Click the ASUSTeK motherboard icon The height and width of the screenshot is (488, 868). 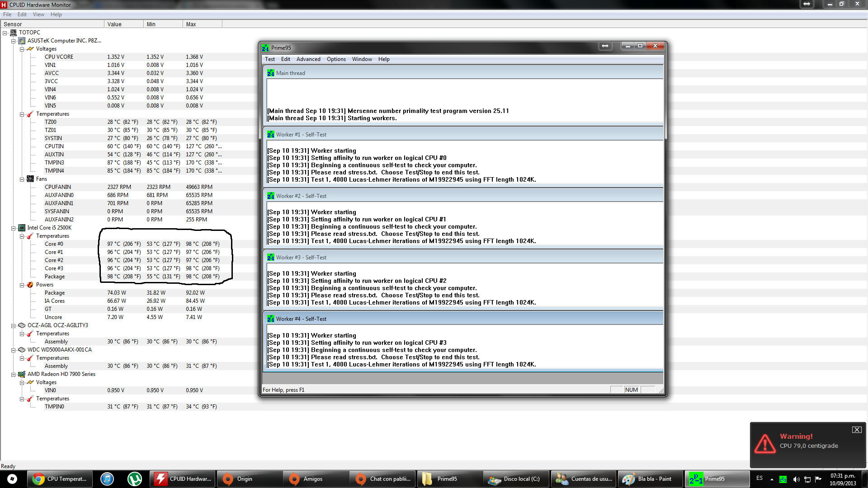point(22,41)
